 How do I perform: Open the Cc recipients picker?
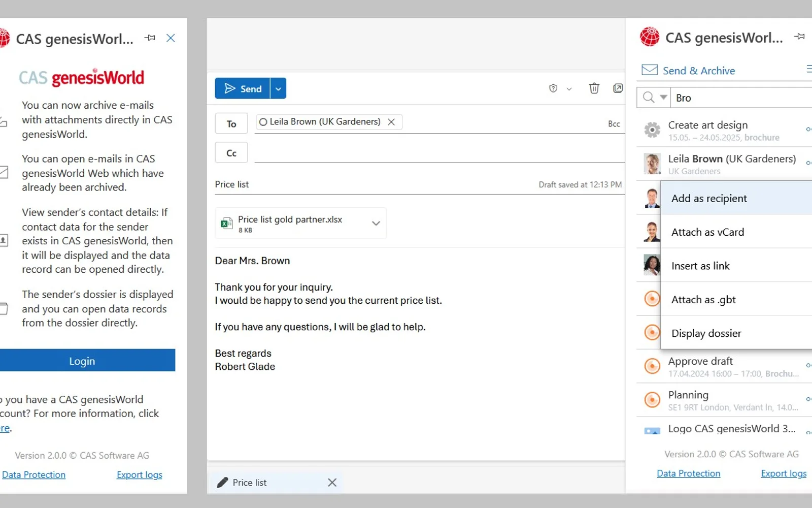point(231,153)
